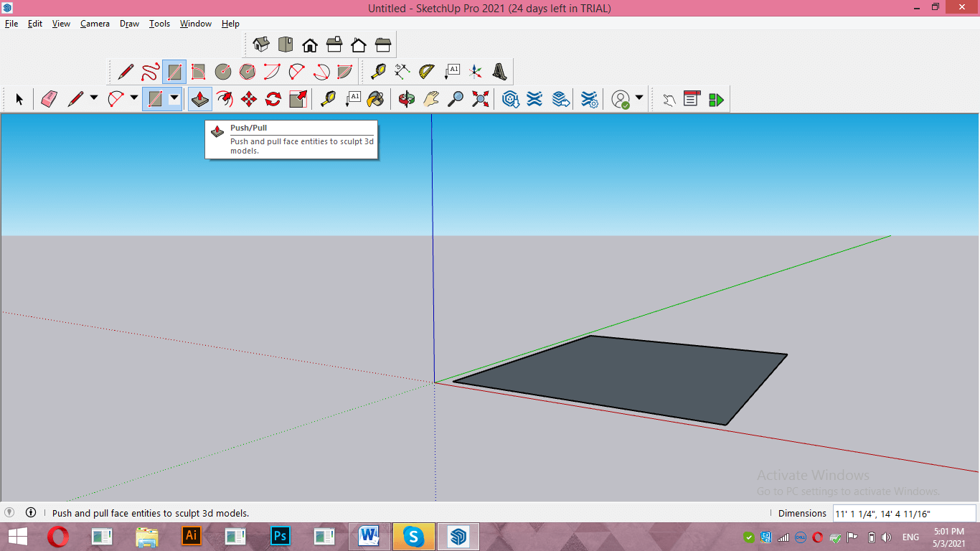Click Send to LayOut icon
Image resolution: width=980 pixels, height=551 pixels.
click(x=561, y=99)
